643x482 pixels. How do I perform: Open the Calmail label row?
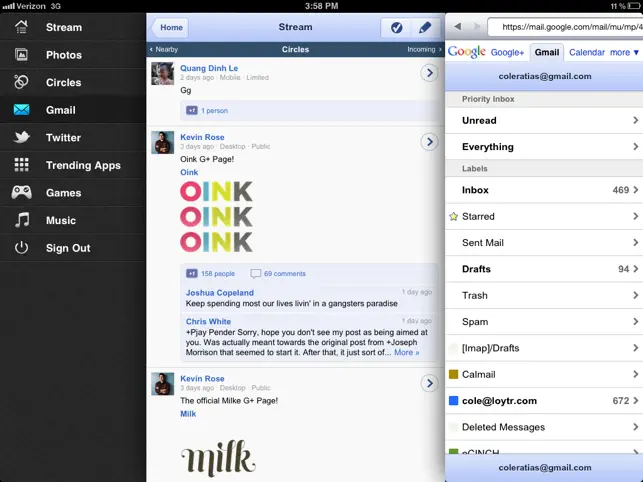point(544,374)
